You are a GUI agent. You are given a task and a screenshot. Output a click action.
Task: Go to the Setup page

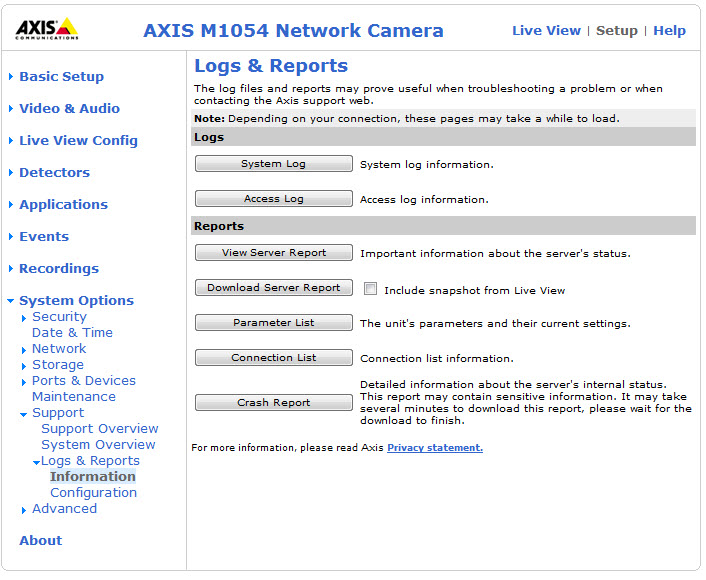pos(617,31)
